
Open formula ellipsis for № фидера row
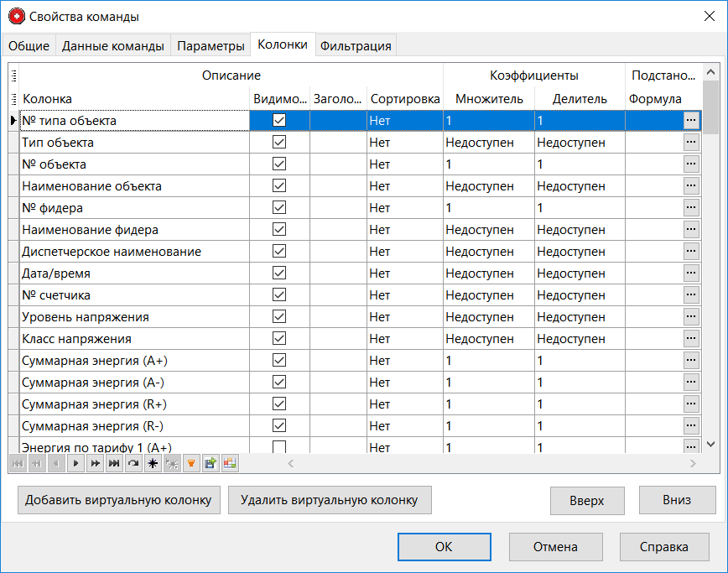[691, 208]
